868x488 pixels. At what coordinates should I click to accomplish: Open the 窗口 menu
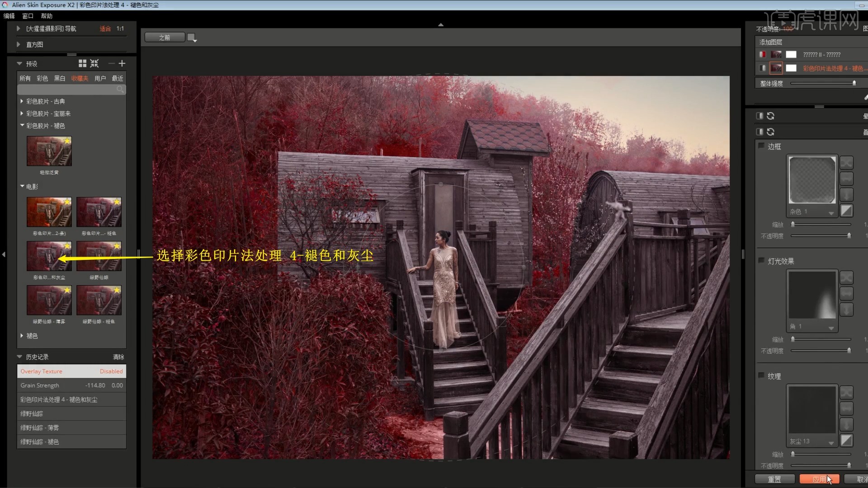pos(28,16)
